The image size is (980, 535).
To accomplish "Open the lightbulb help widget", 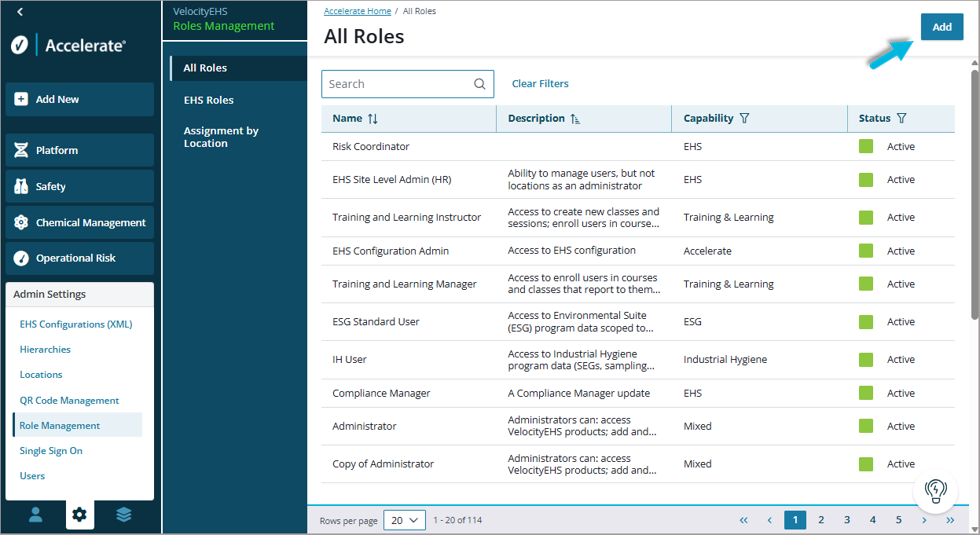I will point(935,490).
